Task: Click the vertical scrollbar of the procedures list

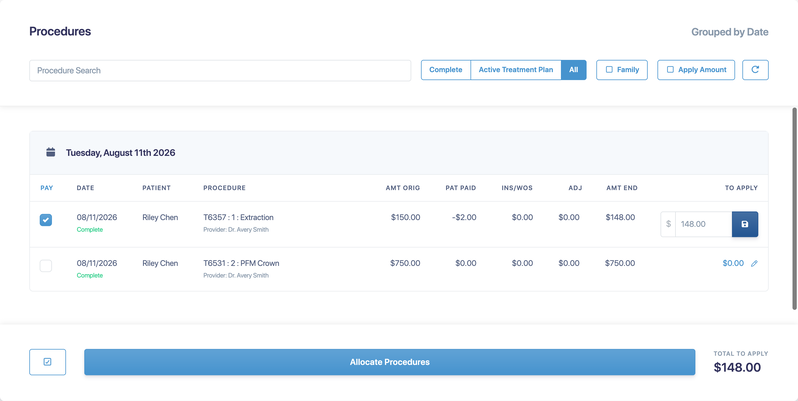Action: tap(794, 208)
